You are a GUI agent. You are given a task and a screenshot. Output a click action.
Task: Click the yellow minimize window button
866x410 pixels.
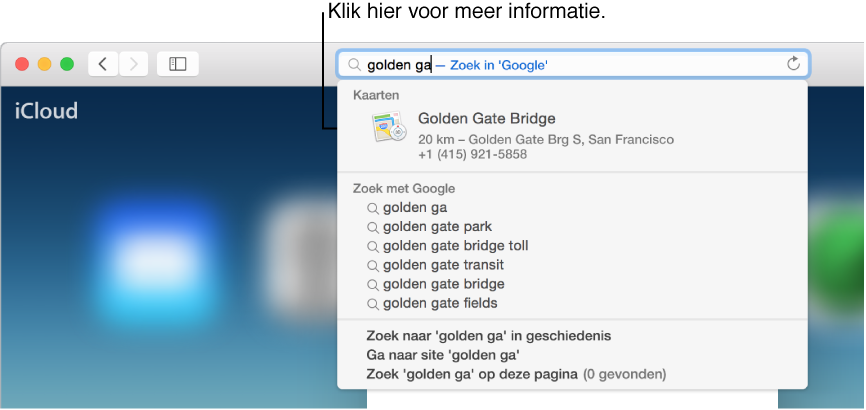(x=44, y=64)
